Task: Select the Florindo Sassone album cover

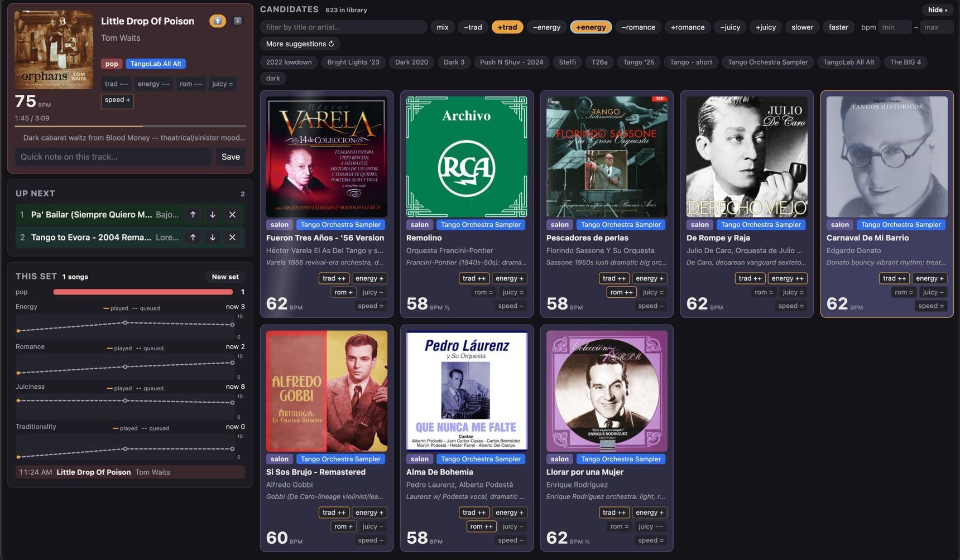Action: pos(607,157)
